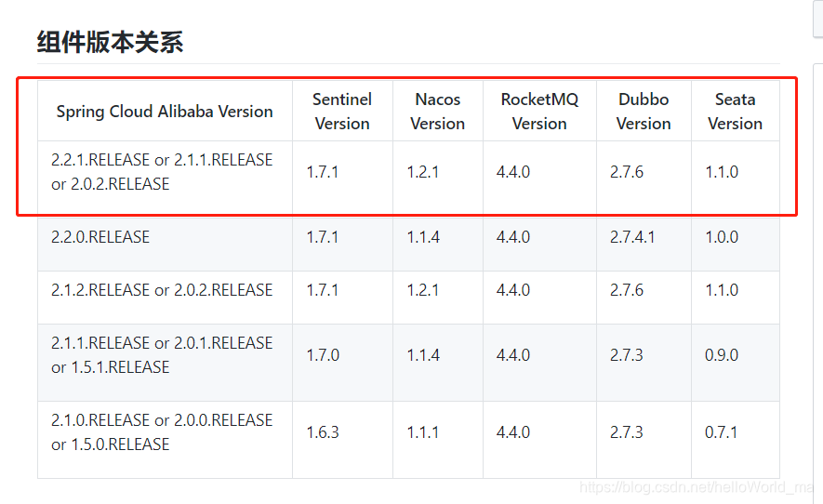The height and width of the screenshot is (504, 823).
Task: Select Sentinel "1.7.1" in the 2.2.1.RELEASE row
Action: [x=323, y=172]
